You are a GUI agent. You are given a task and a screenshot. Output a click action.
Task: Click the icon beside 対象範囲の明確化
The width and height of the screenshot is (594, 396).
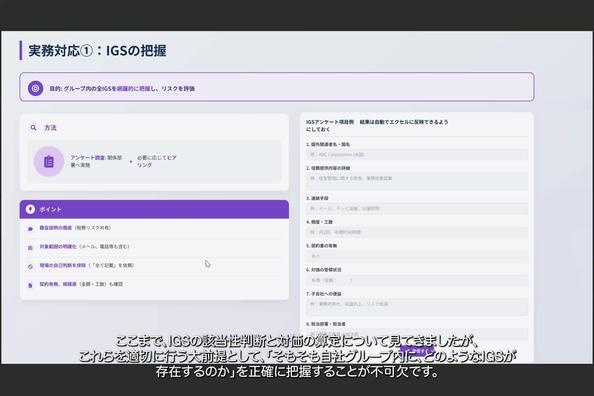click(x=30, y=247)
